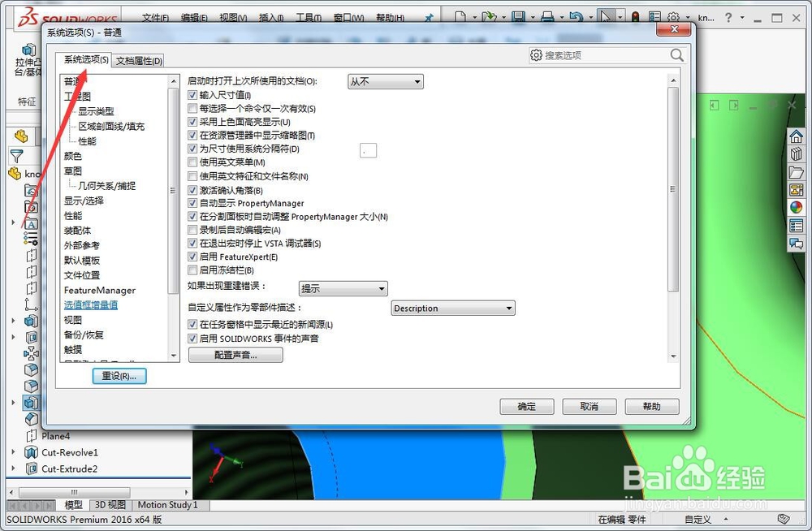Click the 配置声音... button

point(235,355)
